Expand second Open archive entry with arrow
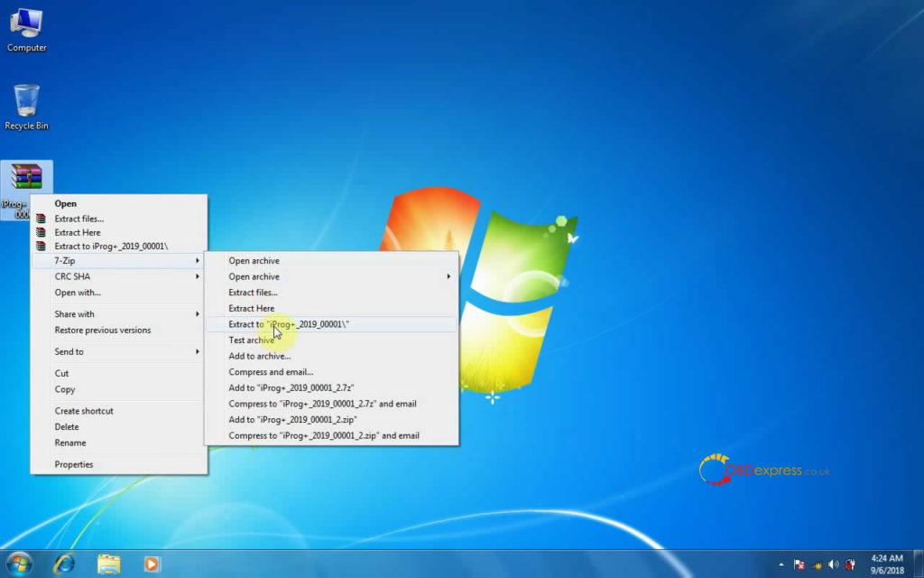 pyautogui.click(x=331, y=276)
